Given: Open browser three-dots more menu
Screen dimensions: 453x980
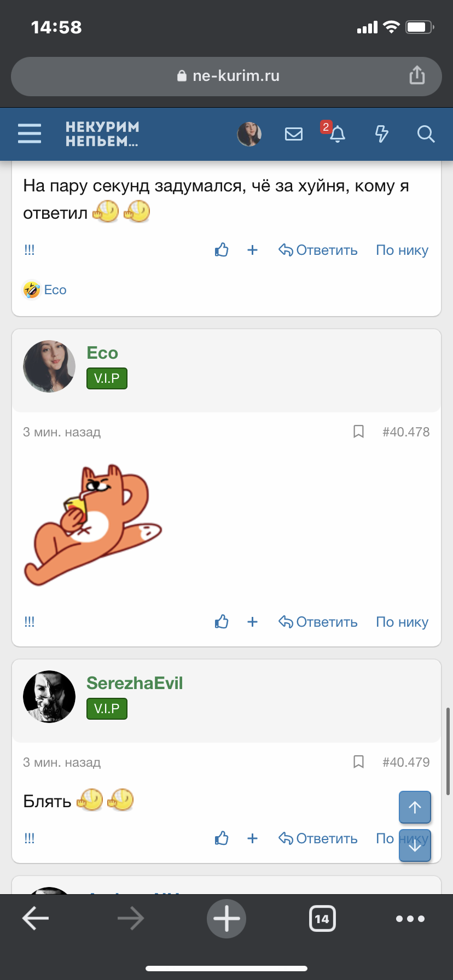Looking at the screenshot, I should [410, 919].
